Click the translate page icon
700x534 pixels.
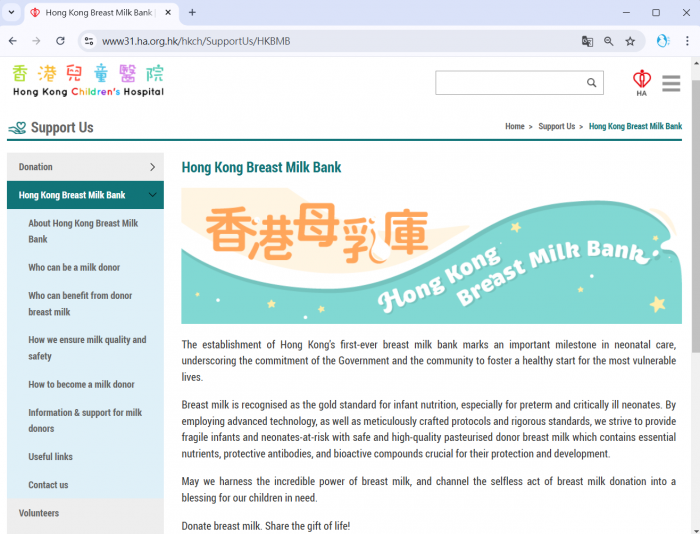tap(587, 41)
